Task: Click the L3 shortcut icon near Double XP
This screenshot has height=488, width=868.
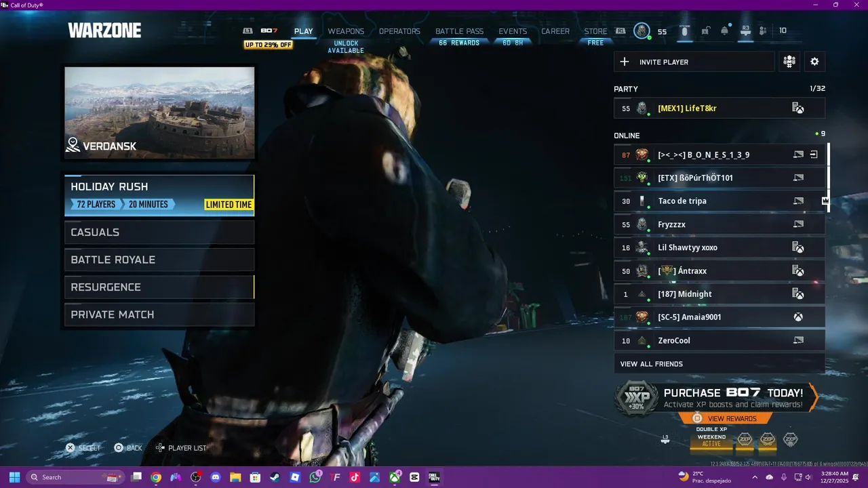Action: [x=665, y=440]
